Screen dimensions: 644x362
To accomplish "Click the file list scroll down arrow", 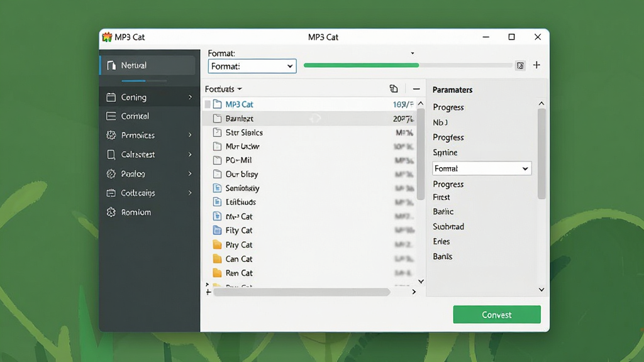I will pyautogui.click(x=421, y=282).
